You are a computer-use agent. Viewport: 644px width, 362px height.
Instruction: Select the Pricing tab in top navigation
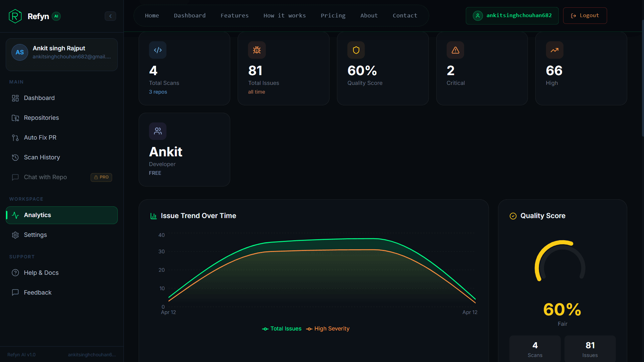(x=333, y=15)
